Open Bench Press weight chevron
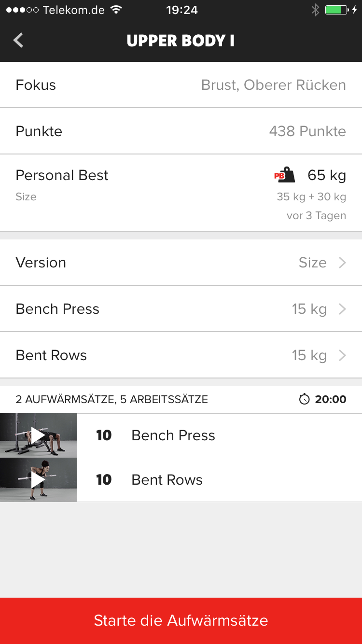The width and height of the screenshot is (362, 644). (342, 309)
